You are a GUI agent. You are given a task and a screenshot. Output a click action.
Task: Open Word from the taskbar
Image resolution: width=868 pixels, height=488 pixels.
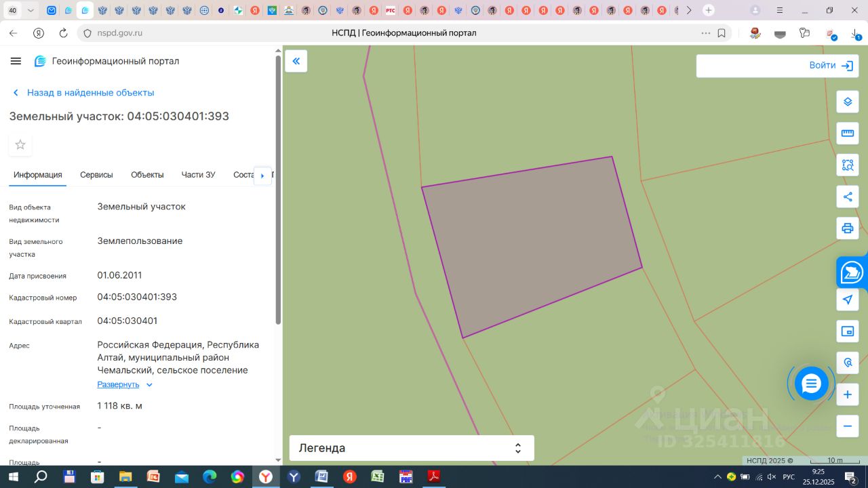(321, 476)
